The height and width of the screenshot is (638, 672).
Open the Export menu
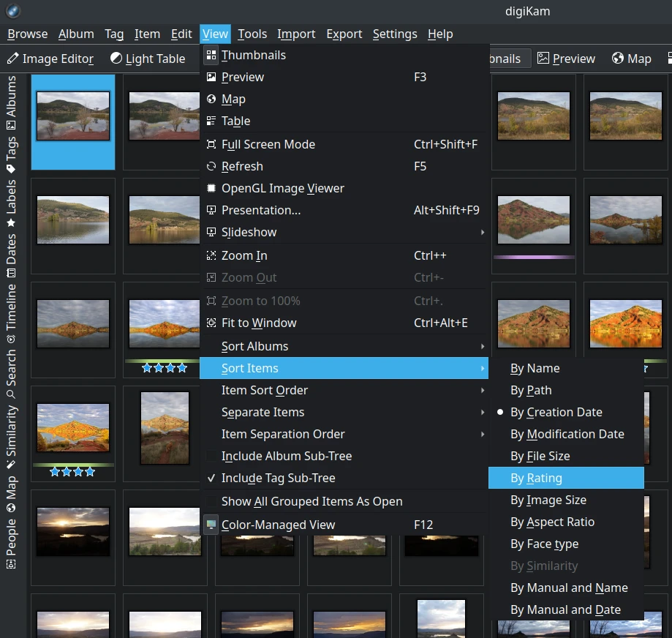pos(344,34)
